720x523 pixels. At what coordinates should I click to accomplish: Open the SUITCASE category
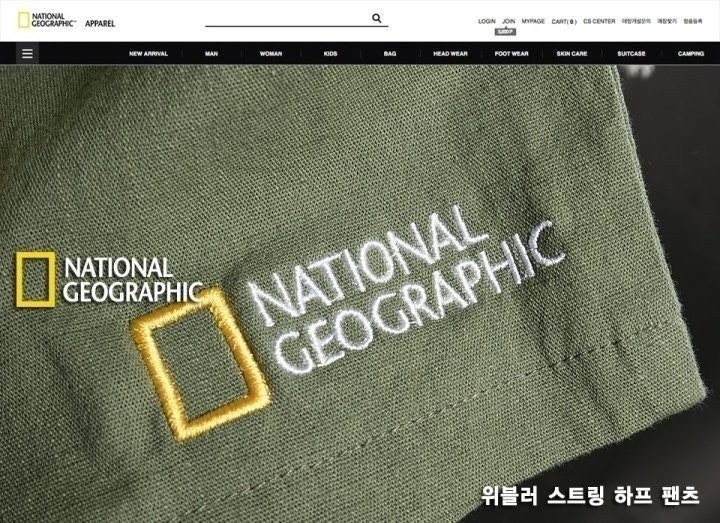pyautogui.click(x=631, y=54)
